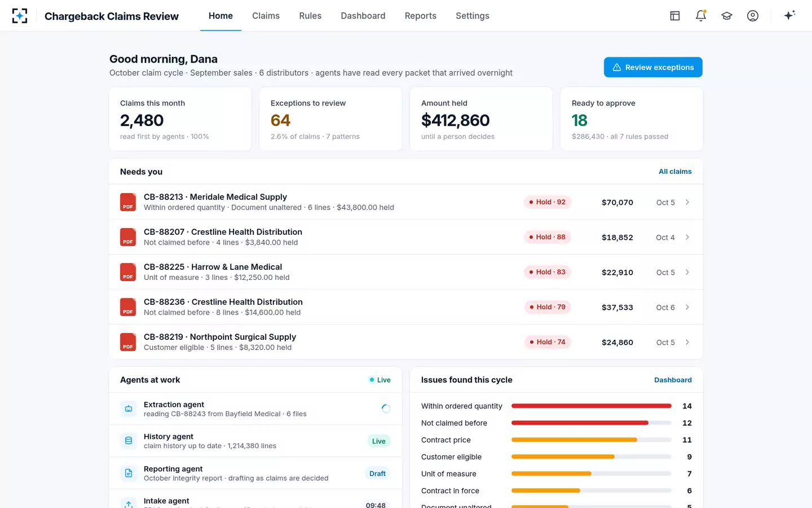This screenshot has width=812, height=508.
Task: Open the Rules tab
Action: [x=310, y=16]
